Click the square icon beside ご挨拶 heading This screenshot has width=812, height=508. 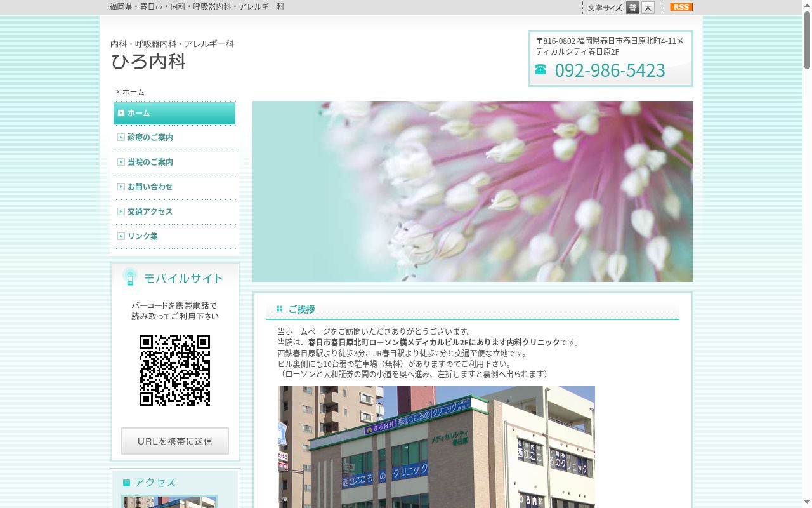click(279, 309)
